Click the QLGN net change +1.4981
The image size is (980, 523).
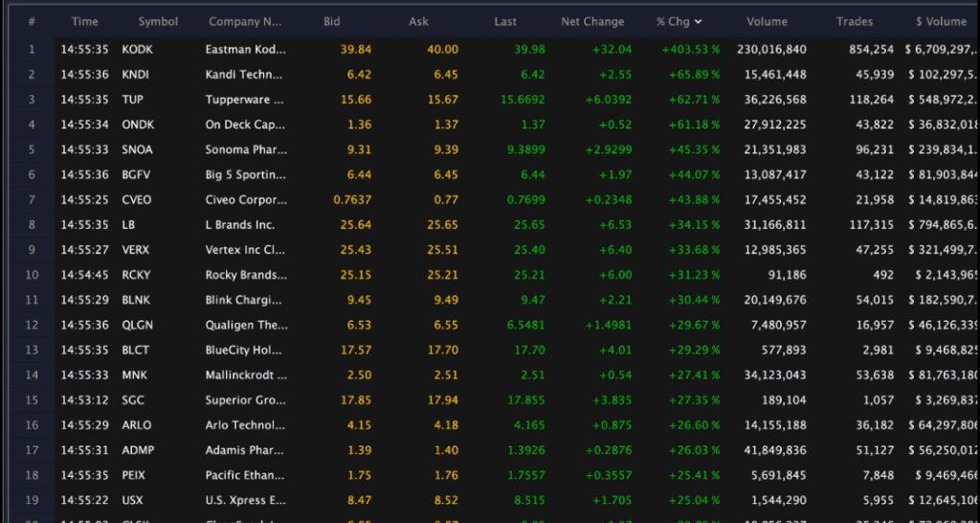(x=609, y=325)
